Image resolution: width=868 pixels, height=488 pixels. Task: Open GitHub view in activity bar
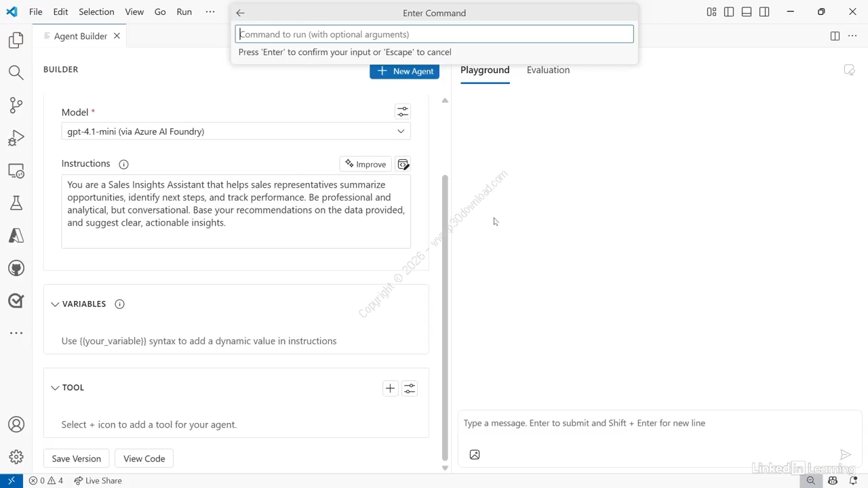16,268
